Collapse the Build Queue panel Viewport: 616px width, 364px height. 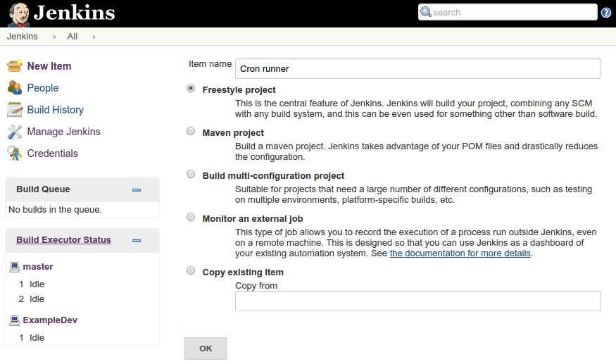[137, 190]
